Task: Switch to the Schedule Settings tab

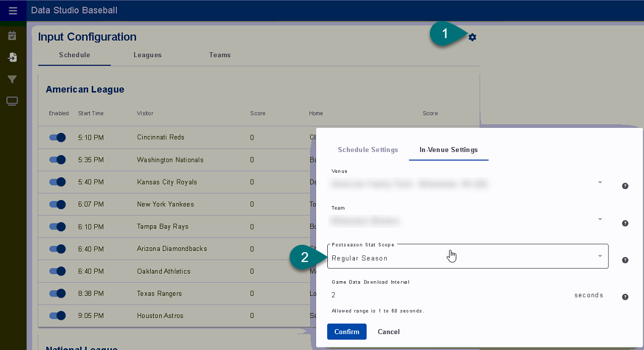Action: pos(368,150)
